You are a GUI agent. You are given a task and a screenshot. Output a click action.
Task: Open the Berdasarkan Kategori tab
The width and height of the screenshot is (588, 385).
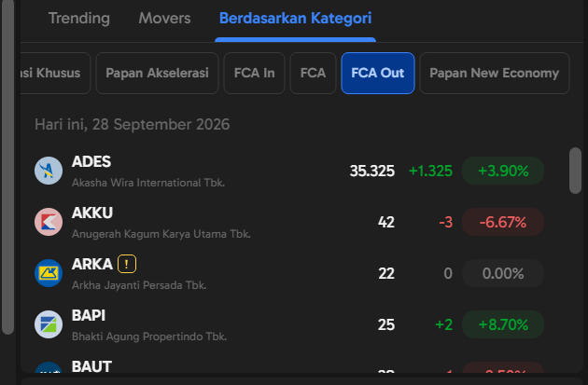click(296, 18)
